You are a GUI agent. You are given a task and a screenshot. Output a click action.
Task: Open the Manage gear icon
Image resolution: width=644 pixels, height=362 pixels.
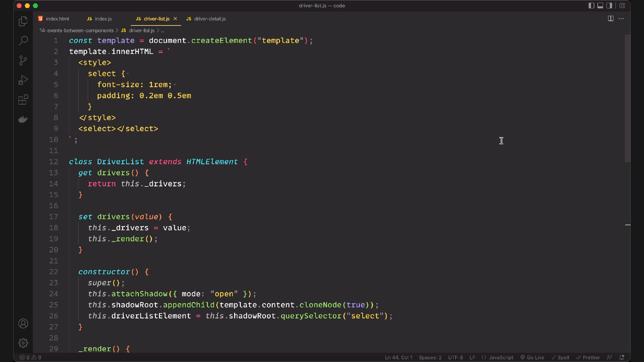(x=23, y=343)
